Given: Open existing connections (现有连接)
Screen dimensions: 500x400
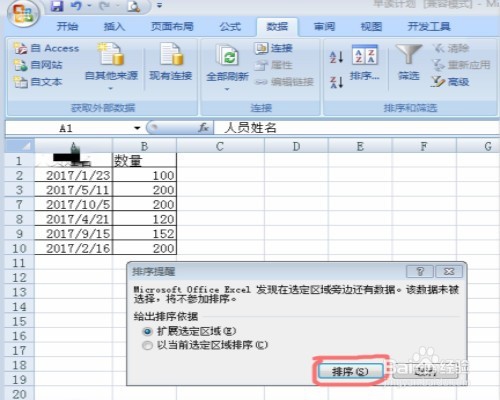Looking at the screenshot, I should (x=171, y=62).
